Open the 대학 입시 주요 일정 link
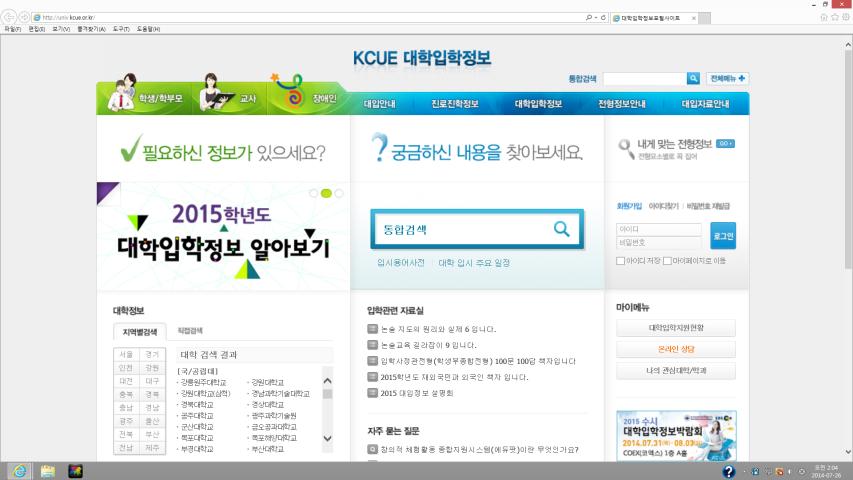Screen dimensions: 853x480 [474, 262]
